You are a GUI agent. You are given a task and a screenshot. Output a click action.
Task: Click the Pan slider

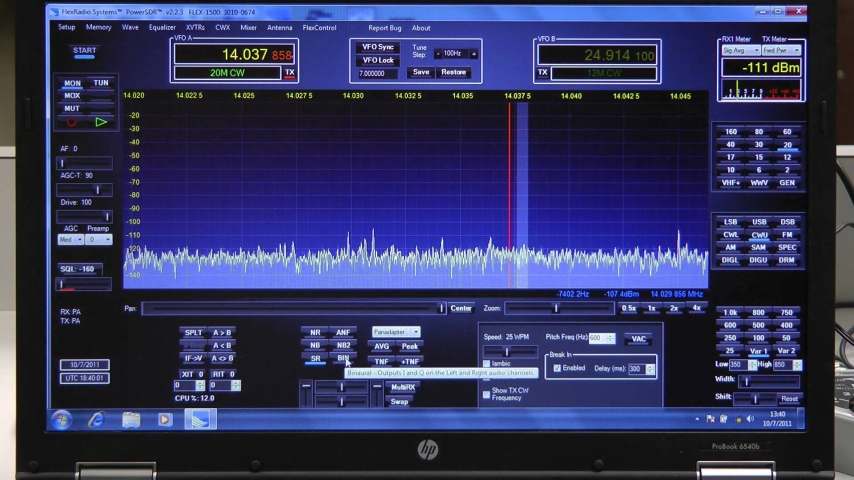click(294, 309)
